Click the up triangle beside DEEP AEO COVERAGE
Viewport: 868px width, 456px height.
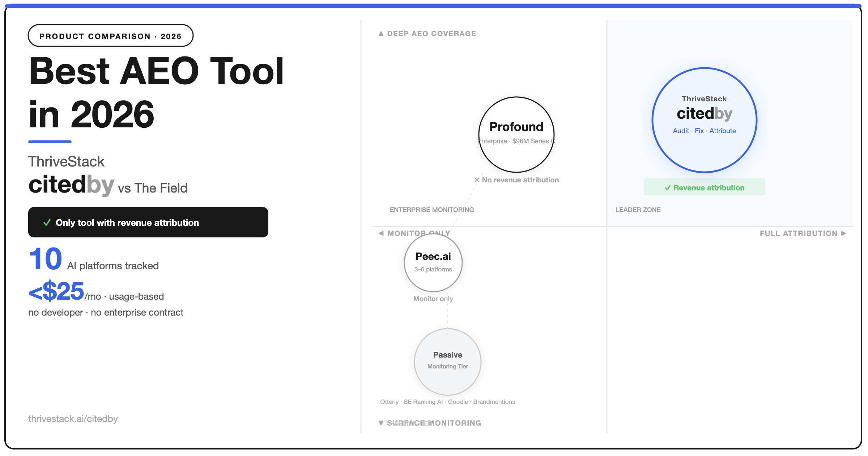click(381, 34)
